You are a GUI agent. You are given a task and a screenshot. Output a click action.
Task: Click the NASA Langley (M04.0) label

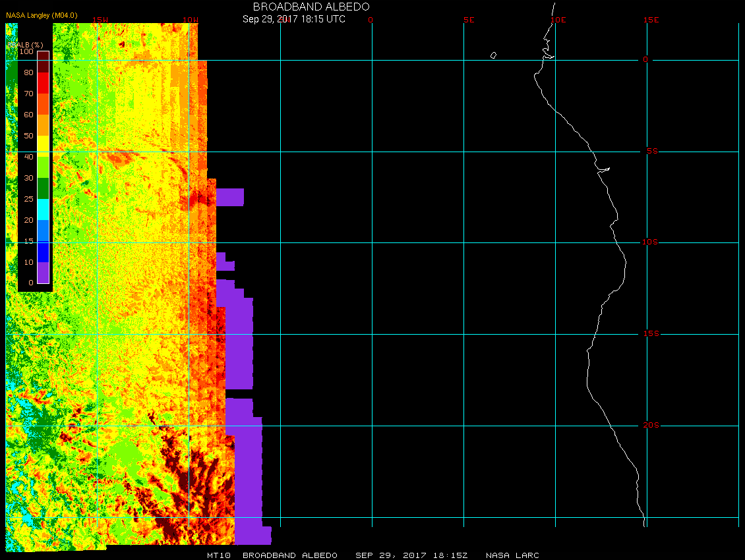tap(38, 34)
